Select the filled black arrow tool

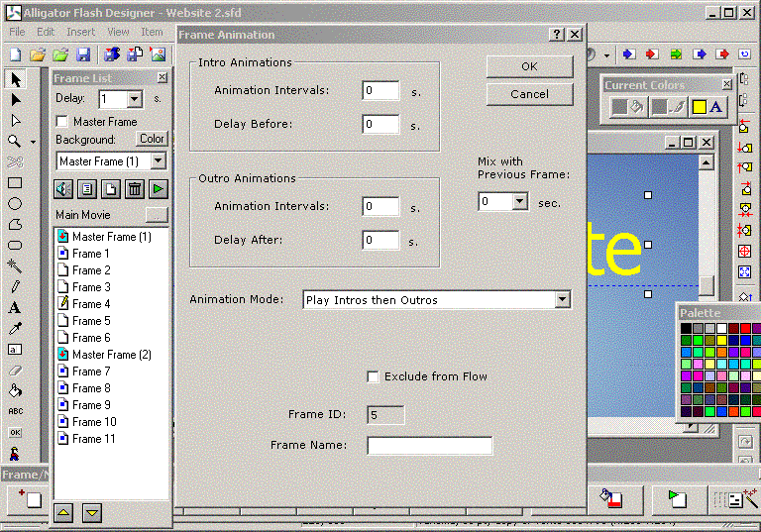pos(16,100)
